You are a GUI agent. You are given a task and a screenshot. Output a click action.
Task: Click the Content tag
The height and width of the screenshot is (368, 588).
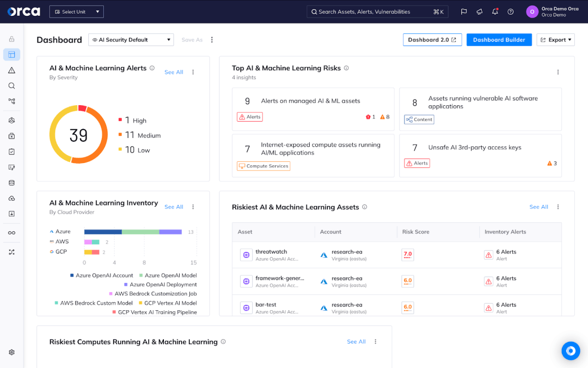pyautogui.click(x=419, y=119)
